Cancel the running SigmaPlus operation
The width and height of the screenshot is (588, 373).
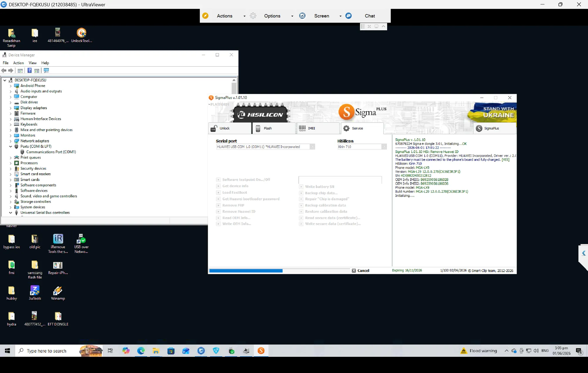click(x=360, y=271)
